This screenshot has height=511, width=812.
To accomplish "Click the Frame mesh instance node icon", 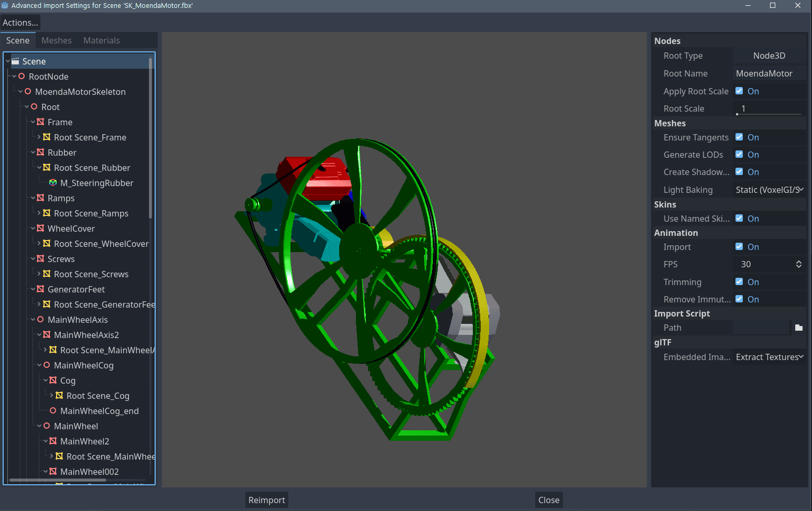I will 40,122.
